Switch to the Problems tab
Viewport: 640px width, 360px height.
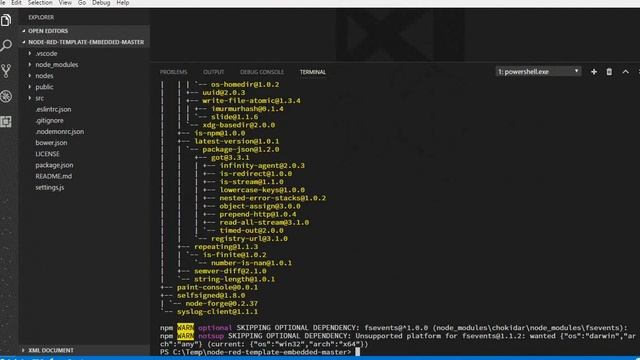point(173,72)
